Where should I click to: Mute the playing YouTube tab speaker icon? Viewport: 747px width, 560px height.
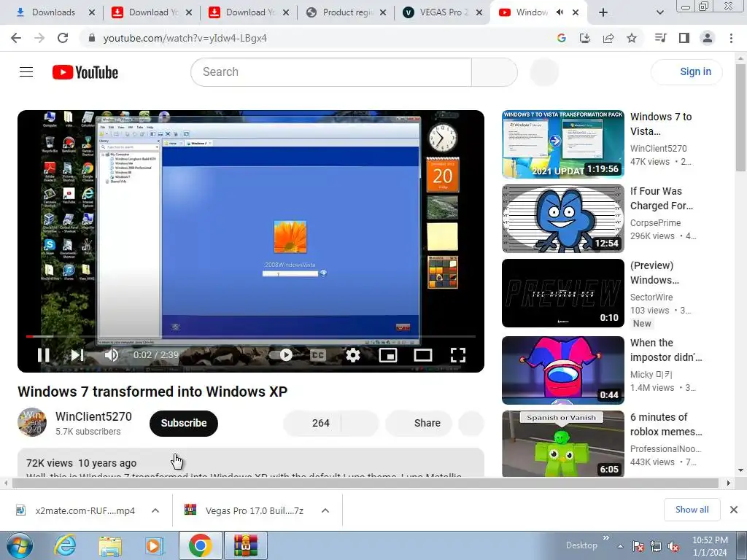pos(560,12)
